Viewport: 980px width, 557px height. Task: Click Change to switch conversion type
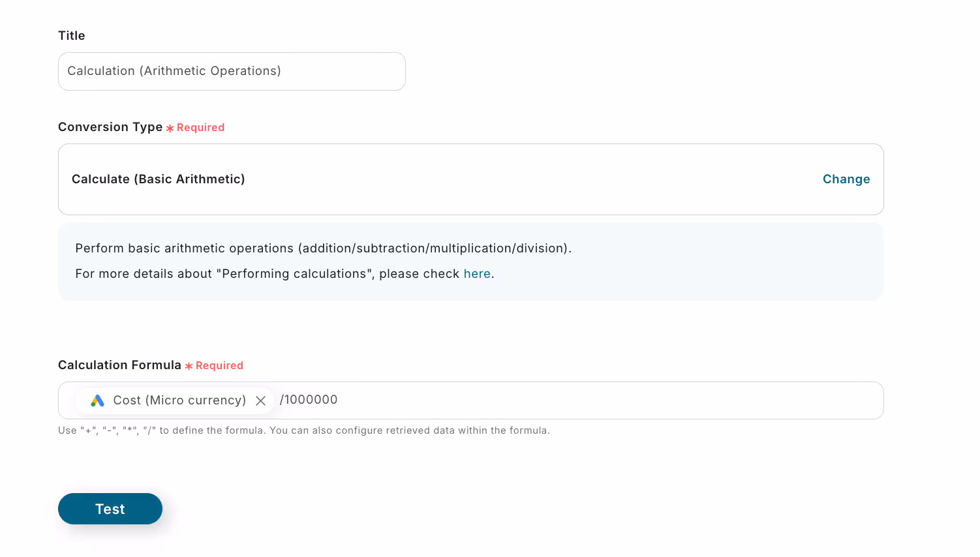click(846, 179)
